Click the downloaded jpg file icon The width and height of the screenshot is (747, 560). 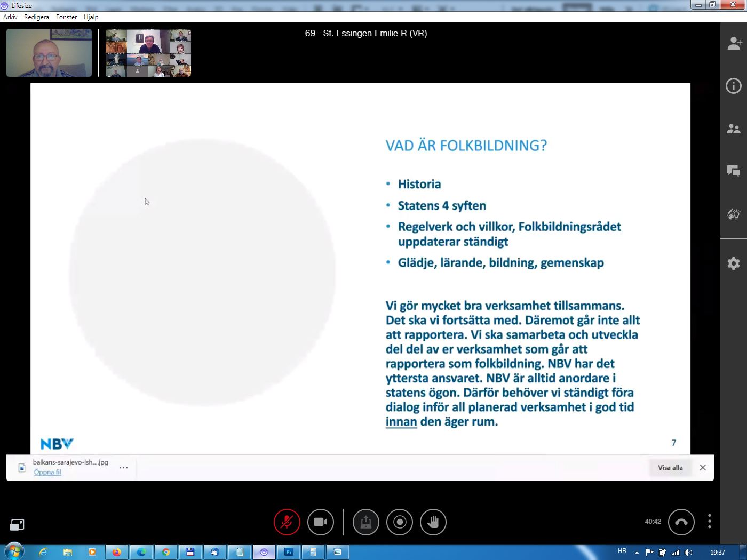tap(22, 468)
